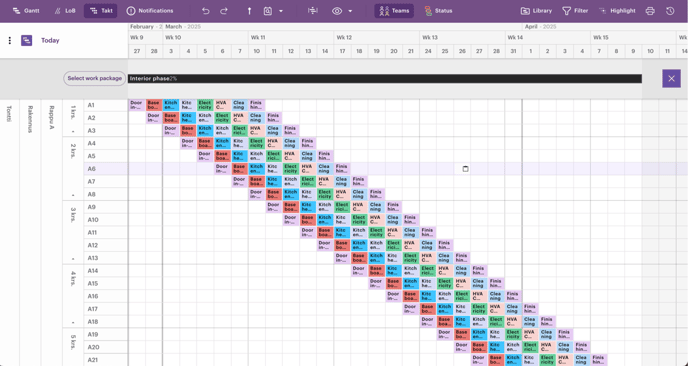Toggle the eye visibility icon
This screenshot has height=366, width=688.
pyautogui.click(x=337, y=11)
